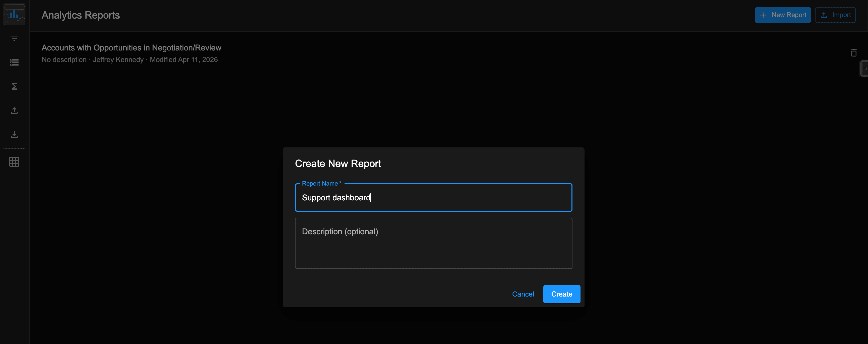Click the Analytics Reports page title
The width and height of the screenshot is (868, 344).
[x=80, y=15]
